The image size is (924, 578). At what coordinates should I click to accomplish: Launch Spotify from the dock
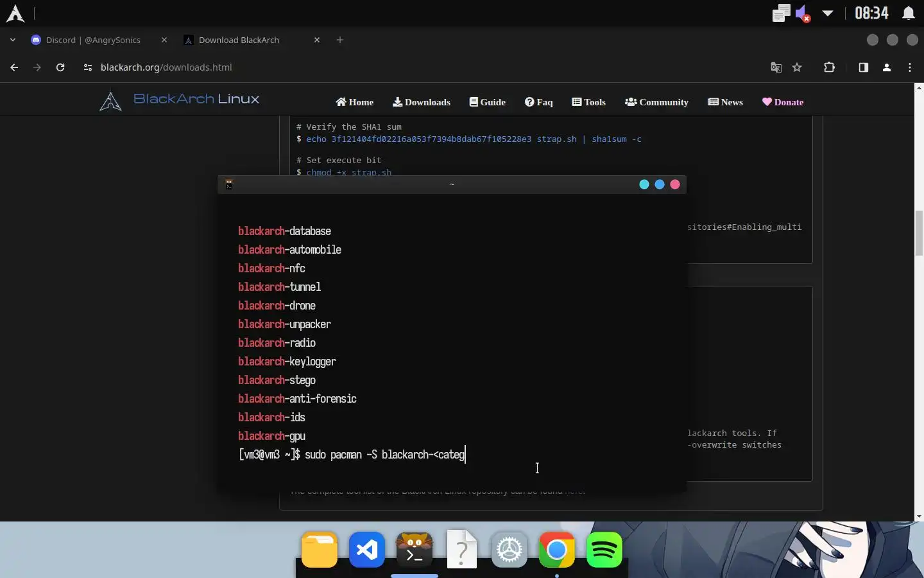click(604, 550)
